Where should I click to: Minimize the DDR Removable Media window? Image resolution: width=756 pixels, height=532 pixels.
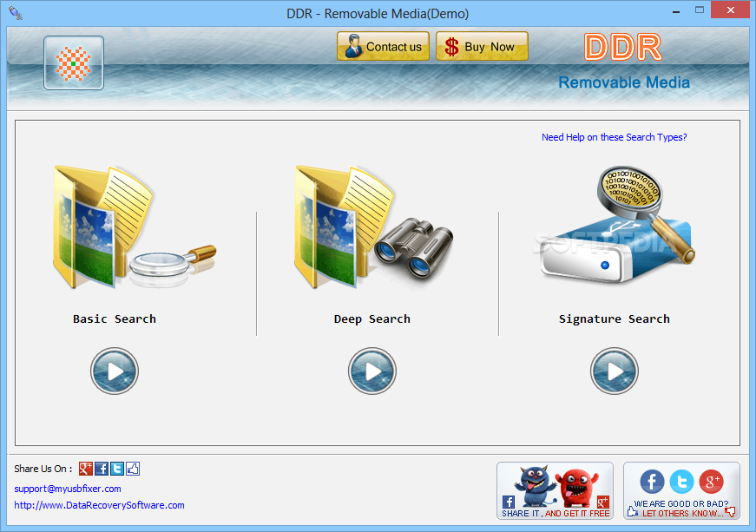[x=676, y=10]
